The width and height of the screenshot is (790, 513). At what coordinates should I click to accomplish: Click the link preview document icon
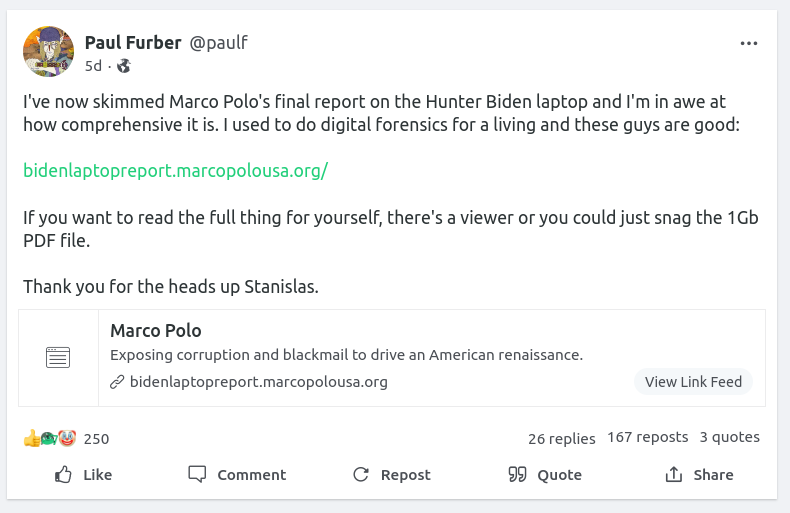(58, 357)
